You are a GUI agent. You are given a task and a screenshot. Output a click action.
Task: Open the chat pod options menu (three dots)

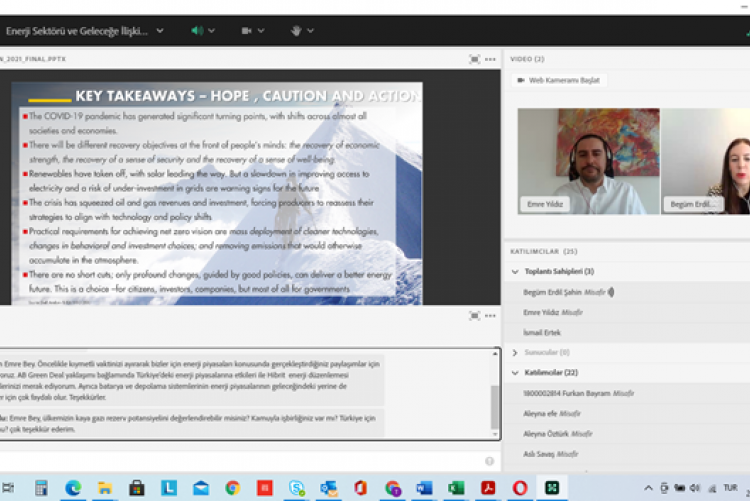coord(490,315)
